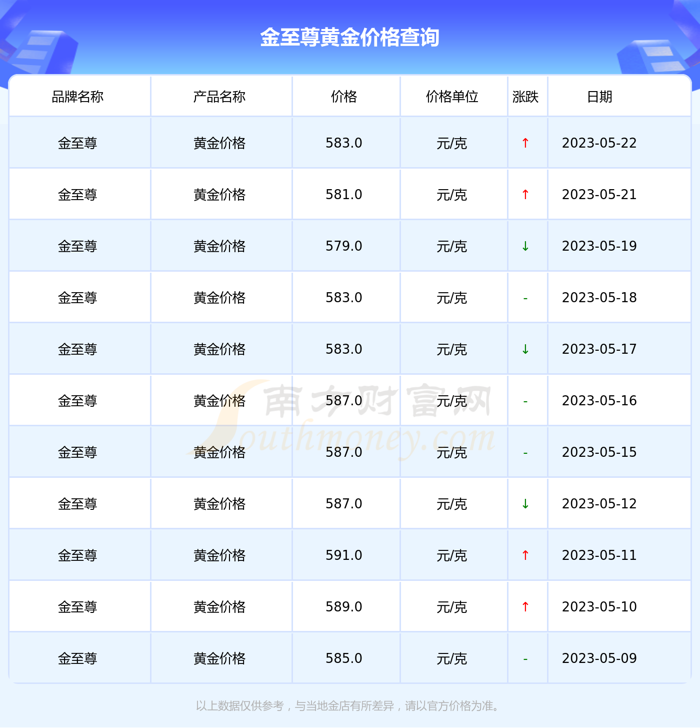This screenshot has height=728, width=700.
Task: Select price 591.0 in the 2023-05-11 row
Action: click(x=344, y=555)
